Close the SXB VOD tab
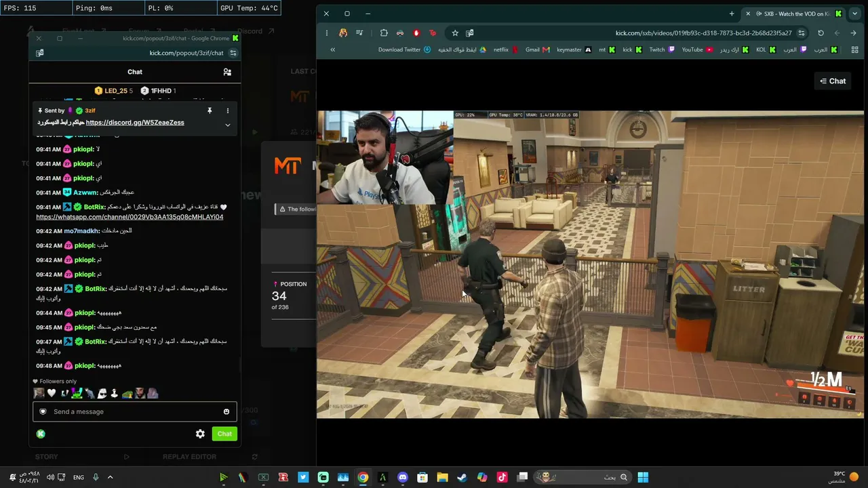Viewport: 868px width, 488px height. click(749, 14)
